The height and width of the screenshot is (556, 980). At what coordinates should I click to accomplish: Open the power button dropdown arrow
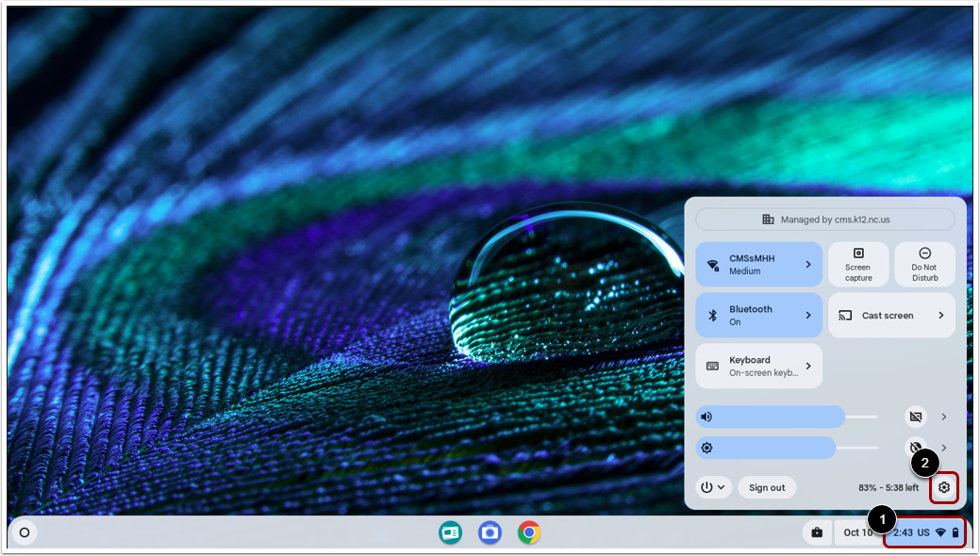pyautogui.click(x=723, y=487)
